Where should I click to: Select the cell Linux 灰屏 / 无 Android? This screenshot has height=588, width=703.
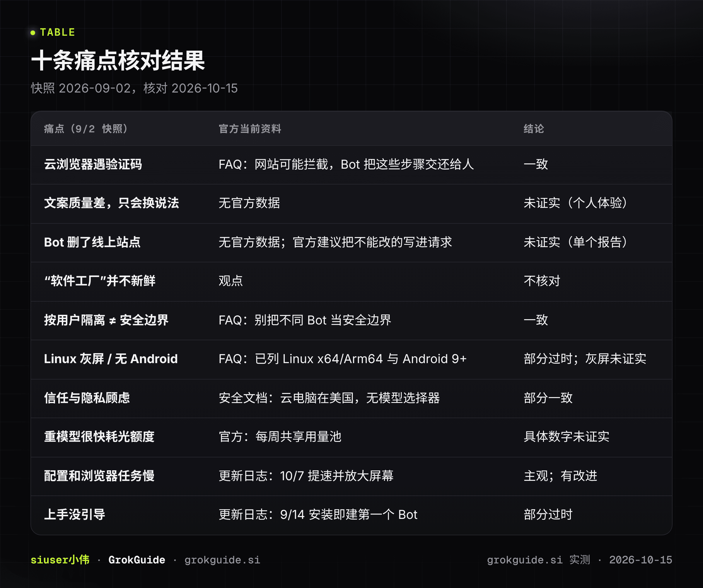pos(111,359)
